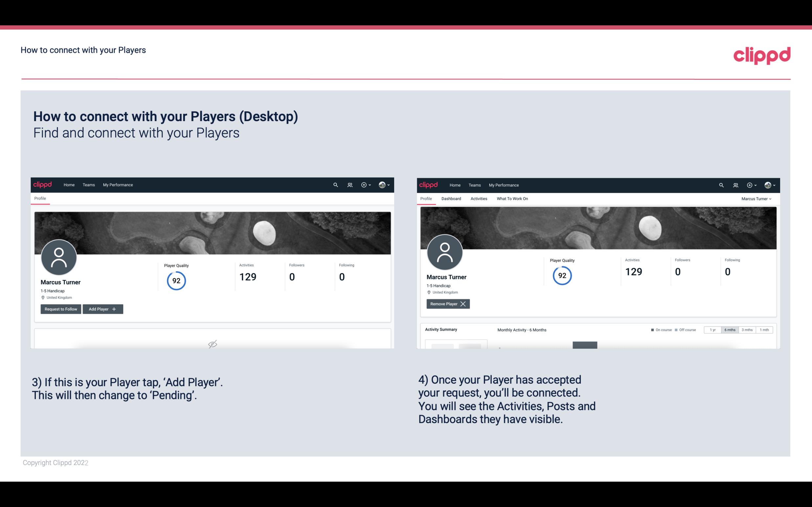Click the 'Add Player' button
Image resolution: width=812 pixels, height=507 pixels.
(102, 308)
